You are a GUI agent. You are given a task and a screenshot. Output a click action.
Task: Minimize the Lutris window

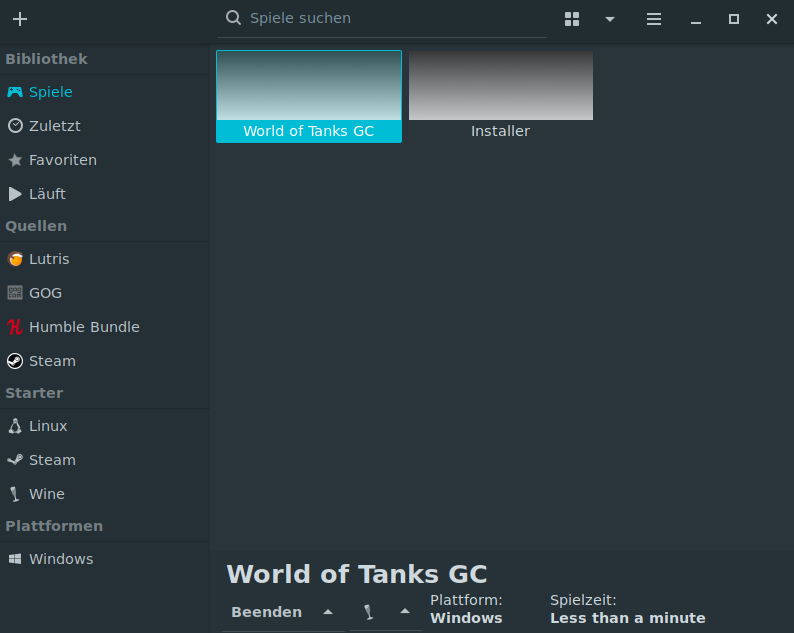[x=696, y=20]
